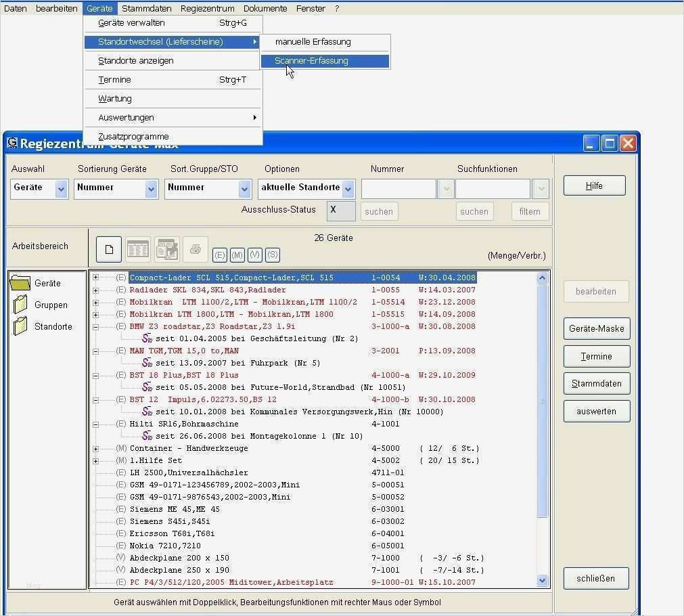684x616 pixels.
Task: Toggle the (M) filter symbol in toolbar
Action: pyautogui.click(x=237, y=255)
